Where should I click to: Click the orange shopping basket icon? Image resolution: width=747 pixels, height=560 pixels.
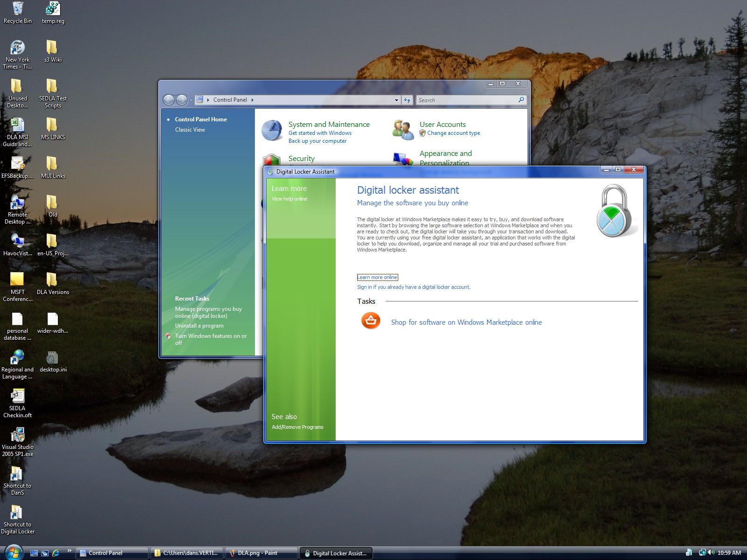371,321
